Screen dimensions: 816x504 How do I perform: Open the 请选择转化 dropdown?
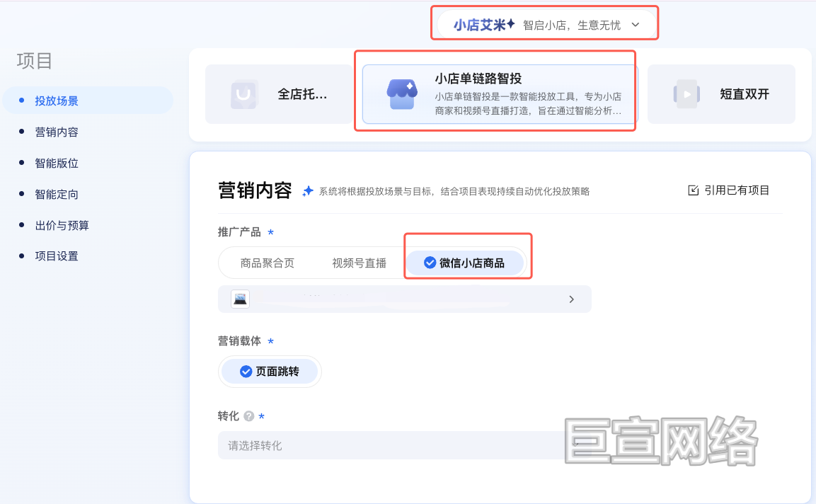point(404,445)
